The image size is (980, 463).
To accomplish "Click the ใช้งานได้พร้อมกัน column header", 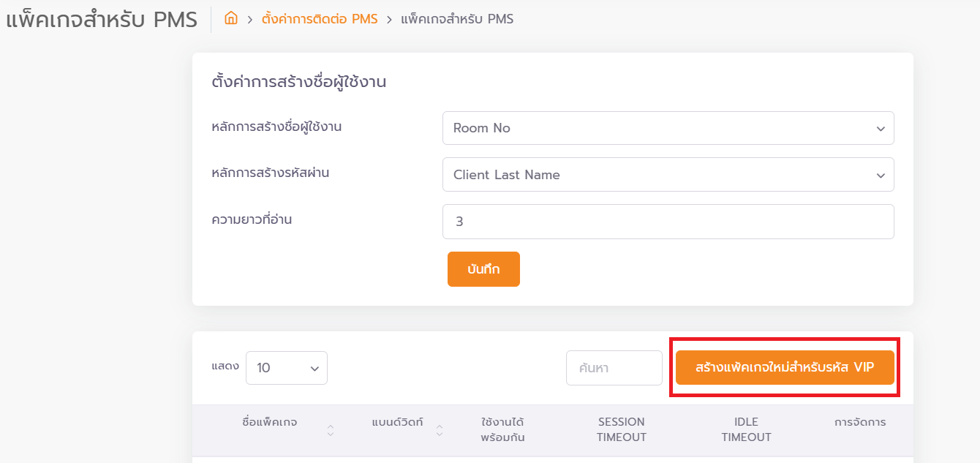I will (502, 430).
